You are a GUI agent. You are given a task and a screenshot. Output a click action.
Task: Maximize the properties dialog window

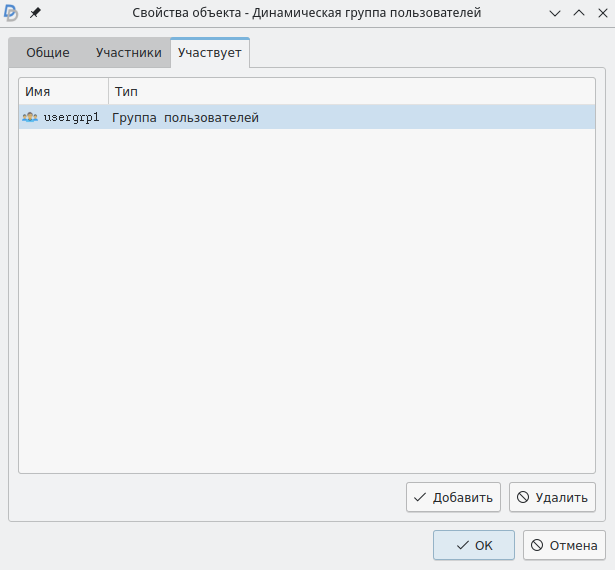click(578, 13)
